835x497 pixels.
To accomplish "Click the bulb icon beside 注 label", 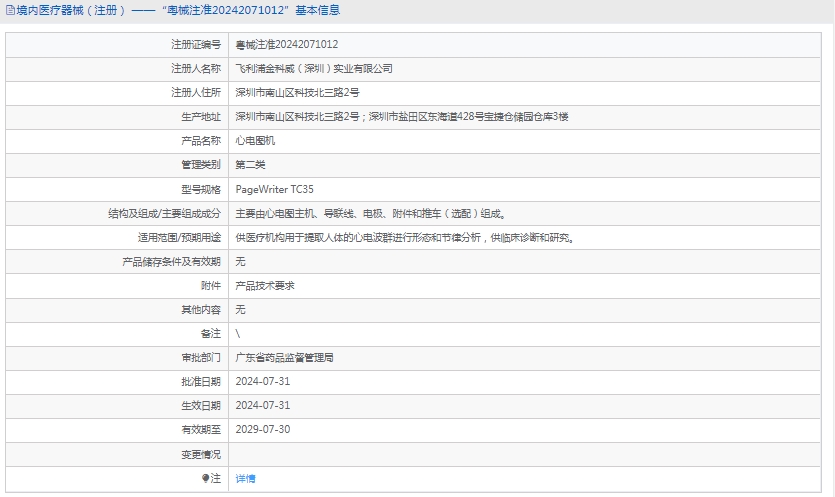I will point(206,479).
